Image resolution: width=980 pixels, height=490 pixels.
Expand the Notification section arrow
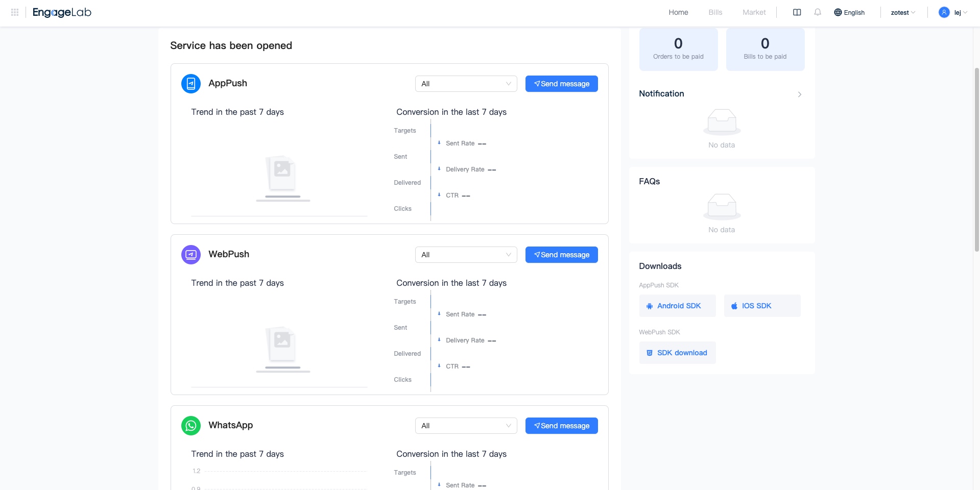point(800,94)
